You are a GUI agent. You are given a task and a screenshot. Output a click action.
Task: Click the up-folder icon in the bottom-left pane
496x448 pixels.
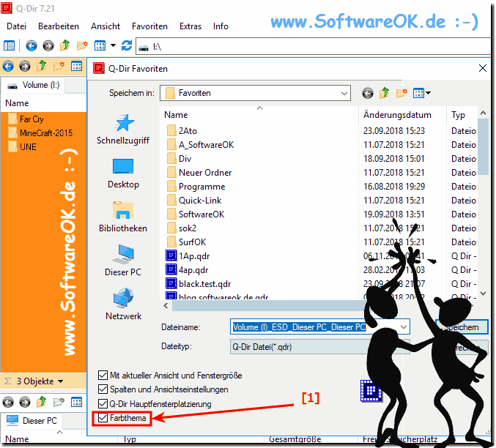click(42, 402)
